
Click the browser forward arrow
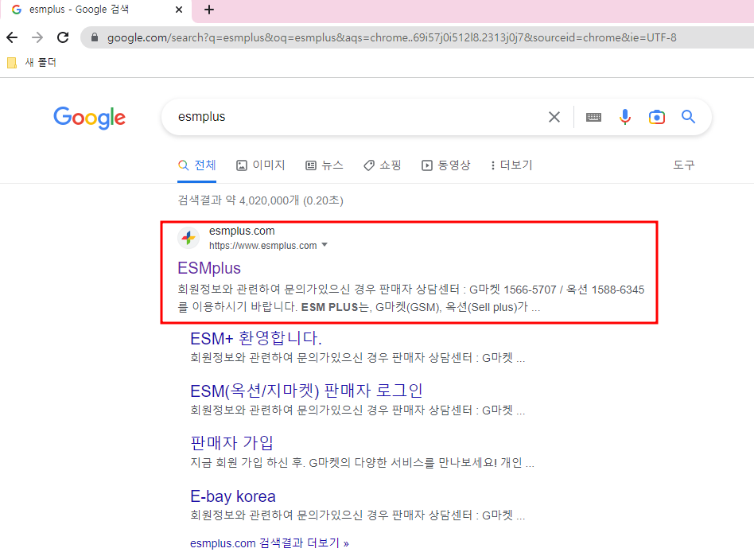[x=37, y=37]
